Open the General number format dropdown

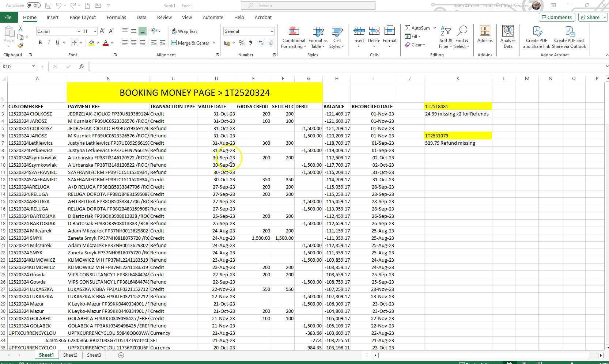coord(272,31)
